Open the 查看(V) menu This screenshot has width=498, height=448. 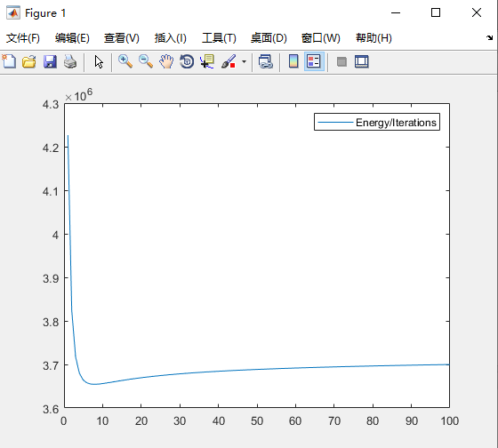pos(122,38)
